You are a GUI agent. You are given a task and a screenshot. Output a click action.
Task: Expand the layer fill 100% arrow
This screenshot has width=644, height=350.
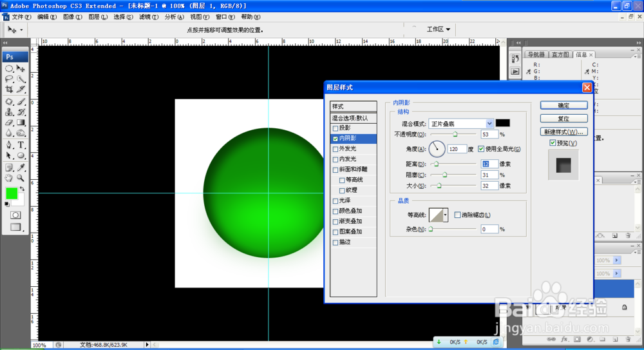click(x=616, y=273)
